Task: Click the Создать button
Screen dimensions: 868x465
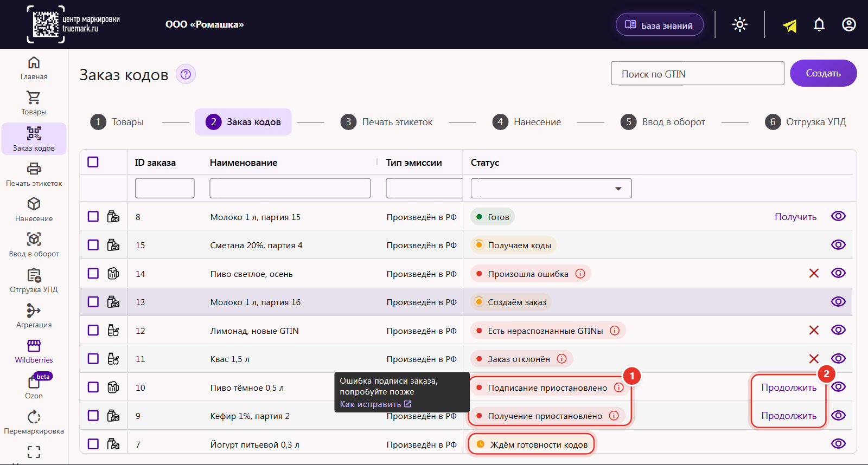Action: click(x=824, y=73)
